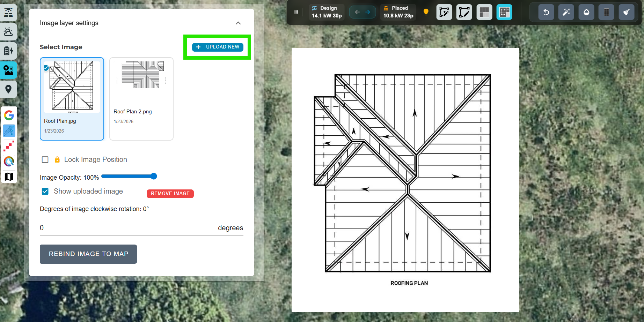The image size is (644, 322).
Task: Open the Design 14.1 kW 30p selector
Action: [x=327, y=12]
